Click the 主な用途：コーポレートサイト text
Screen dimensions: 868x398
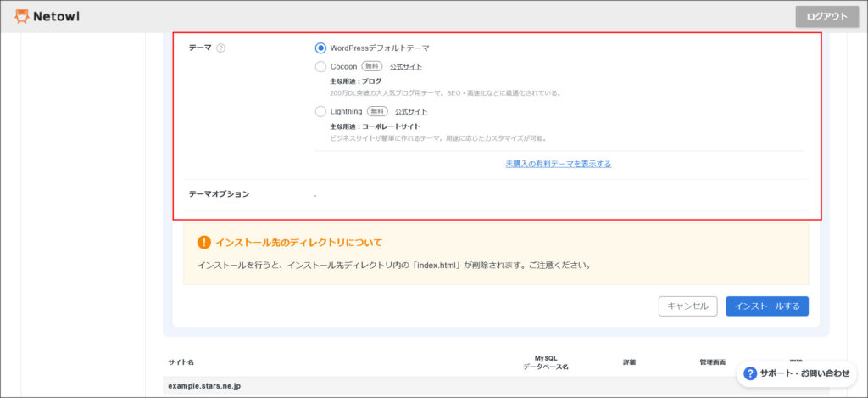coord(375,126)
